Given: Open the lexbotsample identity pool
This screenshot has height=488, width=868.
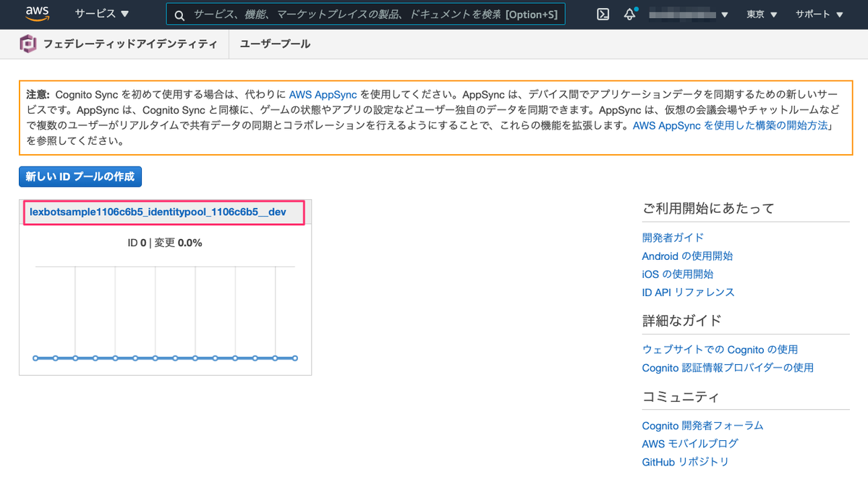Looking at the screenshot, I should coord(164,211).
